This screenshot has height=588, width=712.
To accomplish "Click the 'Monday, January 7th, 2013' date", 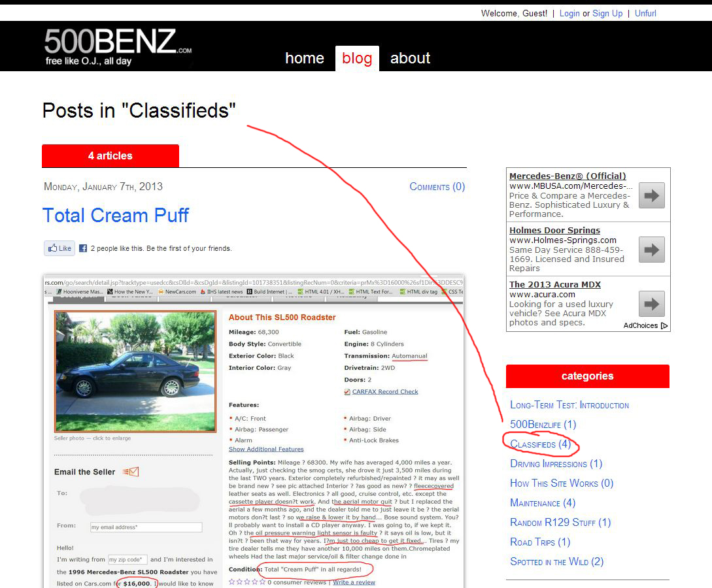I will tap(103, 186).
